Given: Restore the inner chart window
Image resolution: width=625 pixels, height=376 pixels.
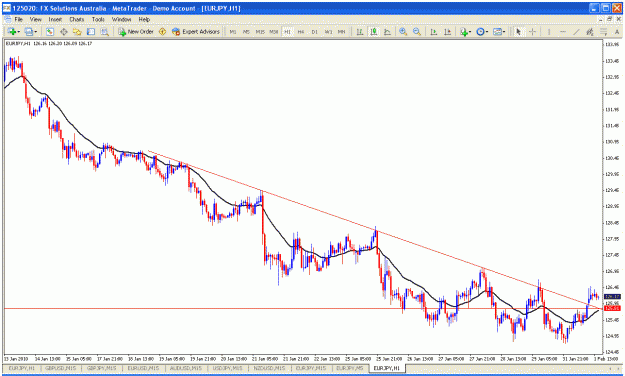Looking at the screenshot, I should (x=609, y=19).
